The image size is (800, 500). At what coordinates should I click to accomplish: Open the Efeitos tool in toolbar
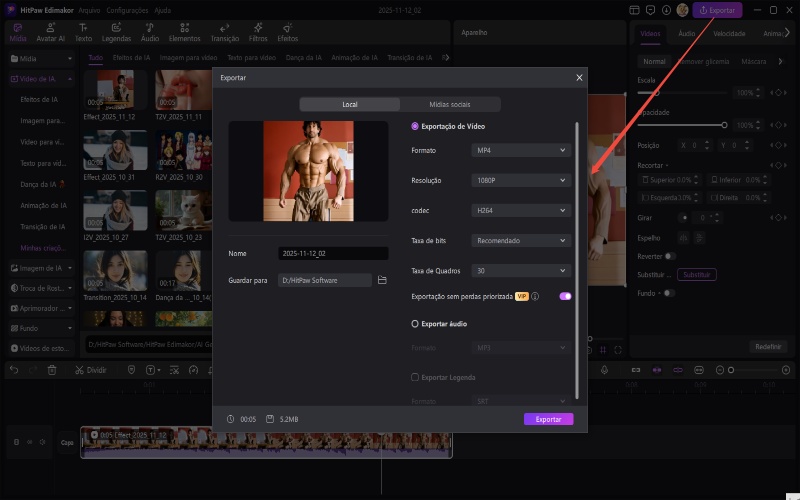(287, 31)
